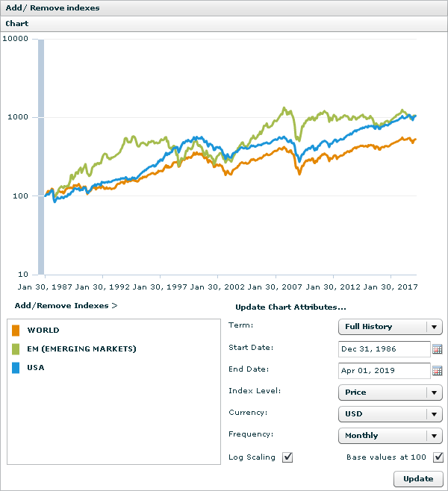Viewport: 448px width, 491px height.
Task: Open the Currency USD dropdown
Action: [x=390, y=414]
